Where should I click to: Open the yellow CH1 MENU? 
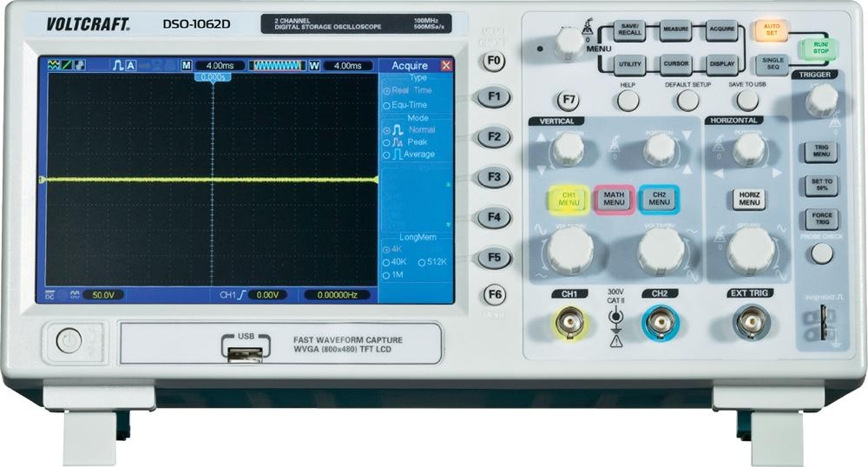tap(569, 199)
